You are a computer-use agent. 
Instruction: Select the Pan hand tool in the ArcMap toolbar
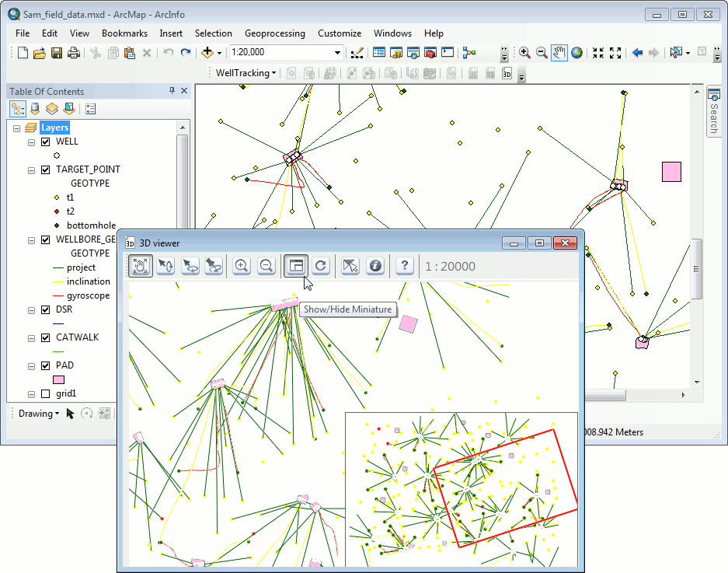[559, 53]
